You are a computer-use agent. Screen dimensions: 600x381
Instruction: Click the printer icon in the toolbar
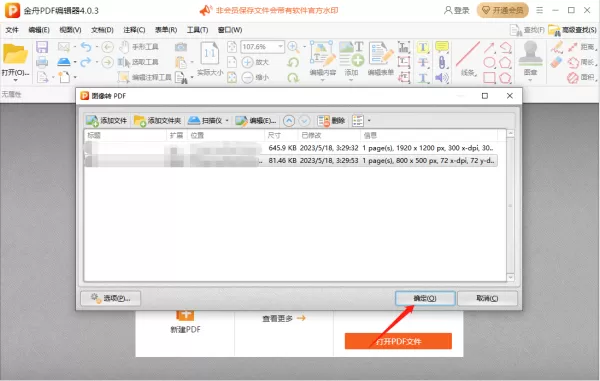point(42,62)
